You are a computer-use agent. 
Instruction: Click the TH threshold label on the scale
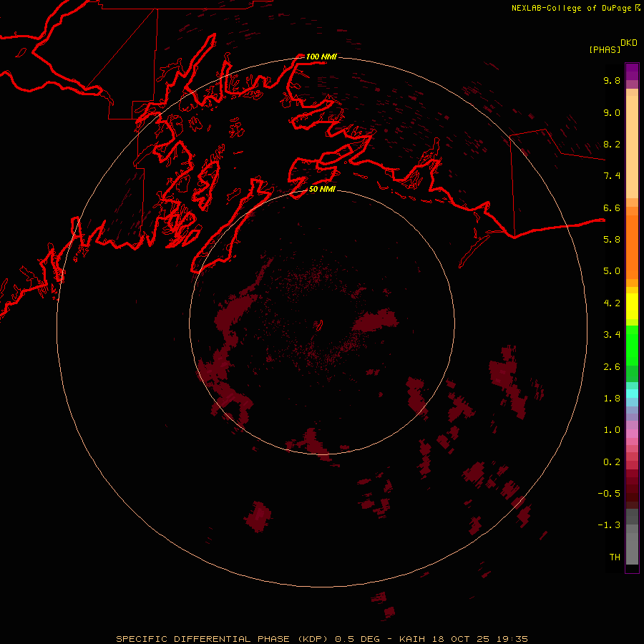(x=615, y=557)
